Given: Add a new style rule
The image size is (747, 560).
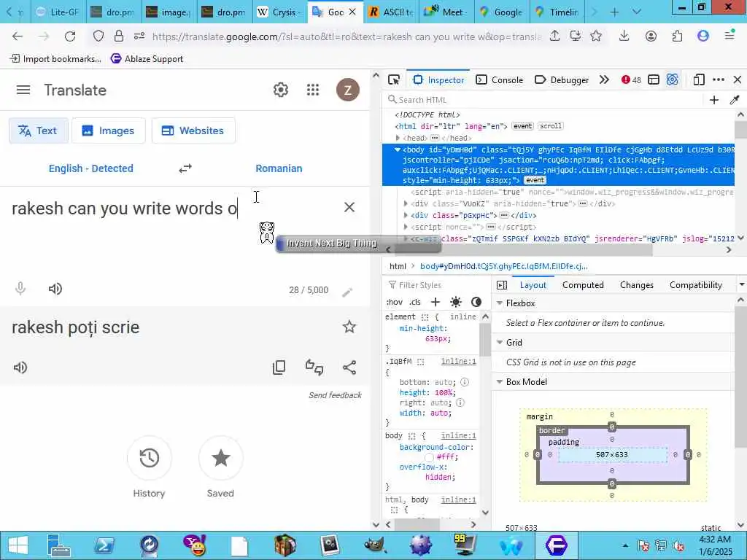Looking at the screenshot, I should coord(436,302).
